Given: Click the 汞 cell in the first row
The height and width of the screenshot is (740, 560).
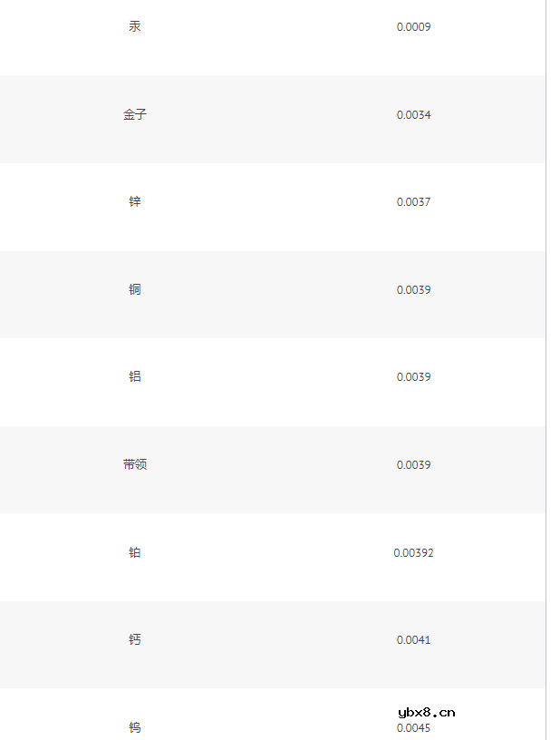Looking at the screenshot, I should tap(135, 27).
